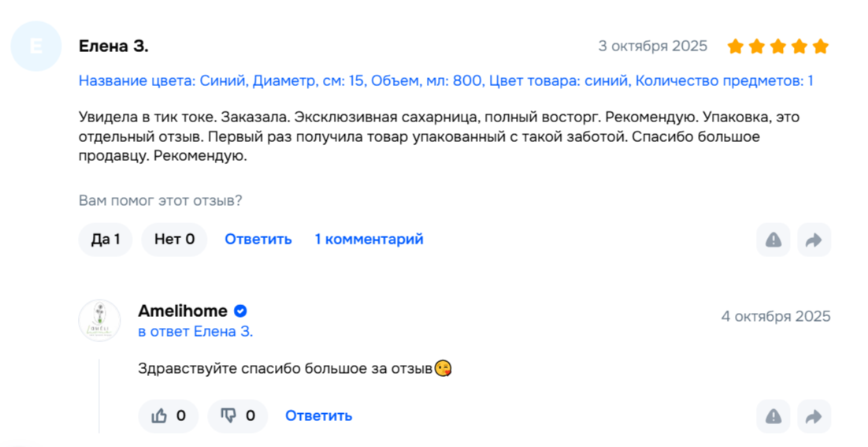Image resolution: width=868 pixels, height=447 pixels.
Task: Dislike Amelihome's reply with thumbs down
Action: coord(238,415)
